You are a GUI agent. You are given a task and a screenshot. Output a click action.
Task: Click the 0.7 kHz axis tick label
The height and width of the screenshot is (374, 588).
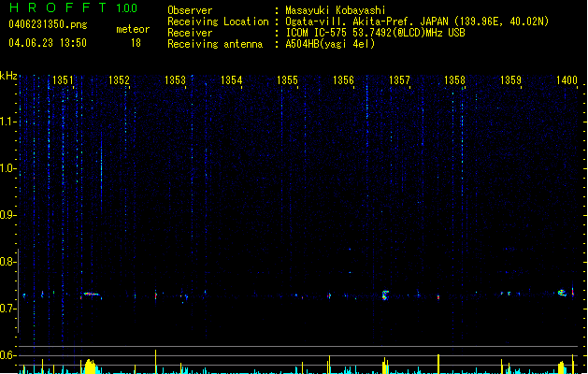(x=7, y=309)
